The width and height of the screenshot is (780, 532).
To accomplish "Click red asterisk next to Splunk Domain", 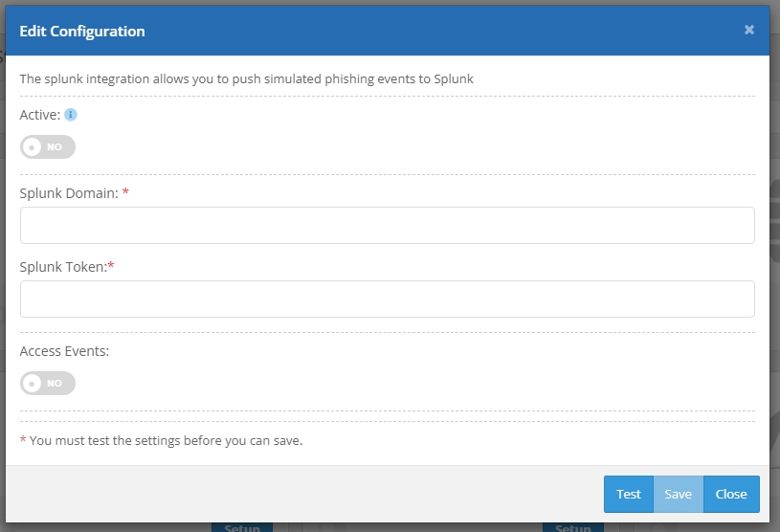I will [x=125, y=192].
